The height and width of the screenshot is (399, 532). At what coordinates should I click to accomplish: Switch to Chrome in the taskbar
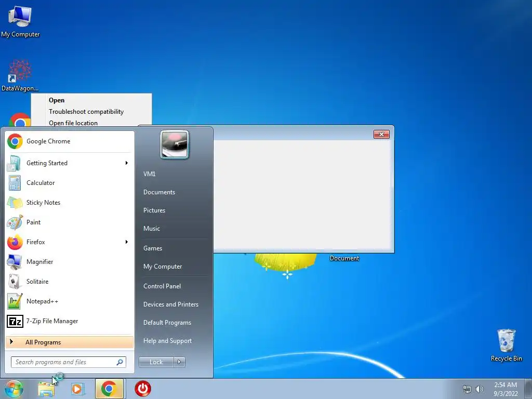(x=109, y=389)
